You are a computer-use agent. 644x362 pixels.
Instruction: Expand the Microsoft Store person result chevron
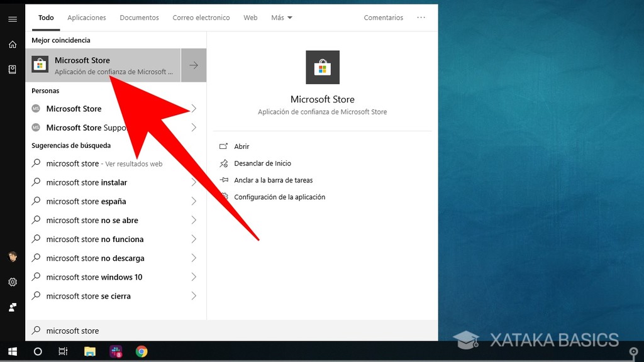[194, 109]
